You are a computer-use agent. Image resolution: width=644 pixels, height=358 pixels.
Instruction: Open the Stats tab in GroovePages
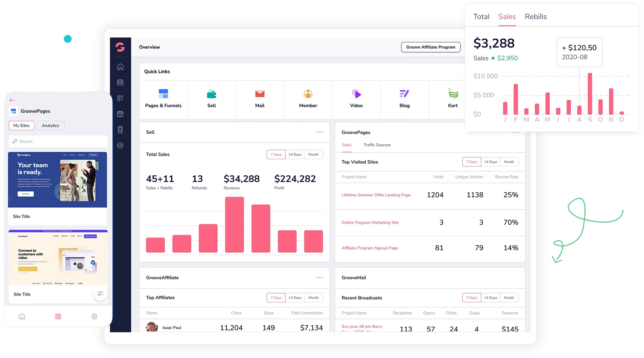(346, 145)
